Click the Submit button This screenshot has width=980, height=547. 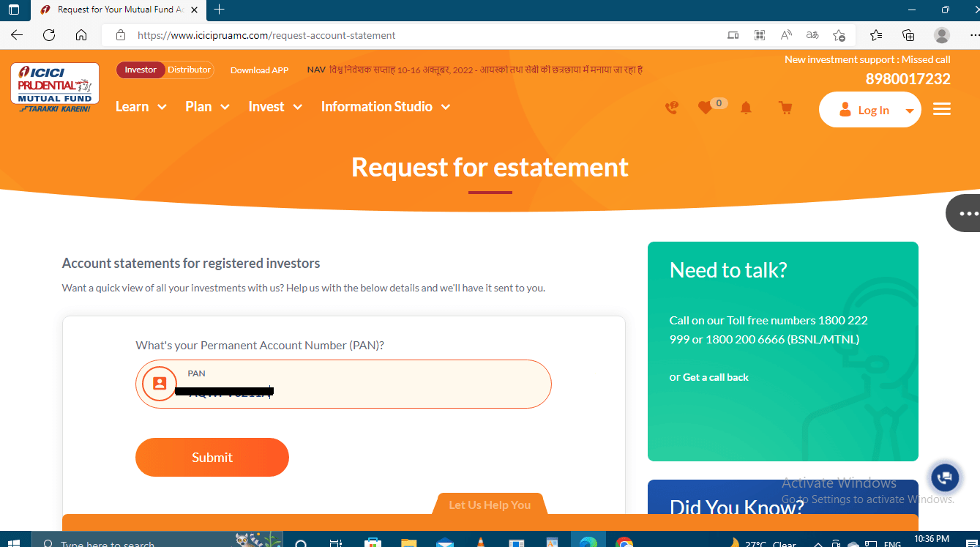(x=212, y=457)
